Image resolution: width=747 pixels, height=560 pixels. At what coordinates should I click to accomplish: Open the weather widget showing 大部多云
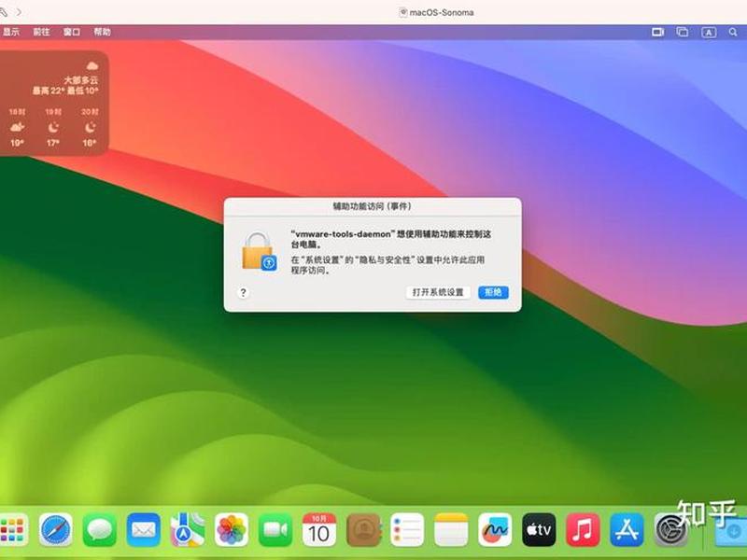[54, 103]
